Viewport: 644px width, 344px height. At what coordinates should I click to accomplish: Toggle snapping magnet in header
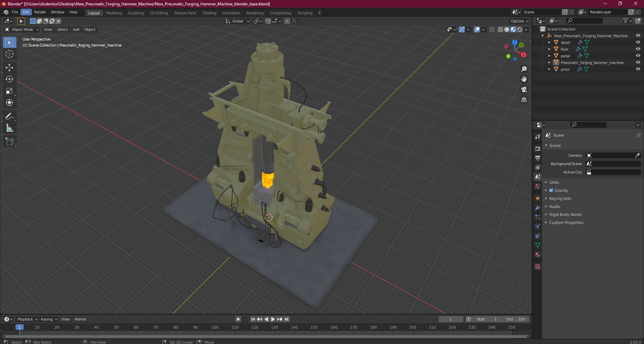coord(268,21)
